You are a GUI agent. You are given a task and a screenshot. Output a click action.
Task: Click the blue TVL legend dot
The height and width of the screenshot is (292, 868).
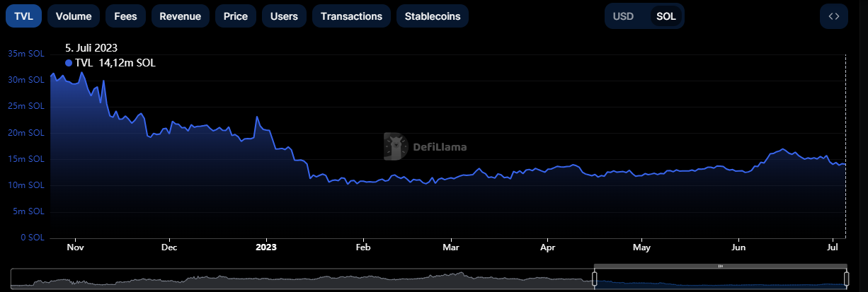69,63
